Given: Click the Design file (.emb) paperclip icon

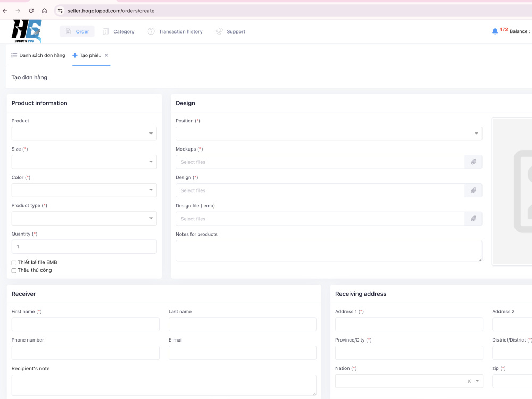Looking at the screenshot, I should [x=473, y=219].
